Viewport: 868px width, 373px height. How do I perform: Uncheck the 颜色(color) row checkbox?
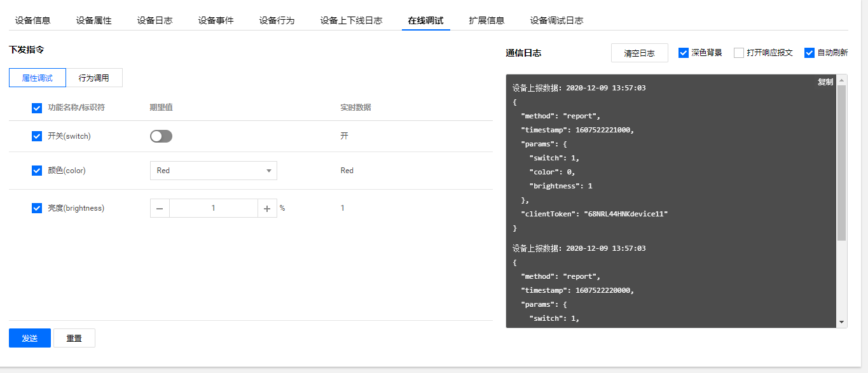point(37,171)
